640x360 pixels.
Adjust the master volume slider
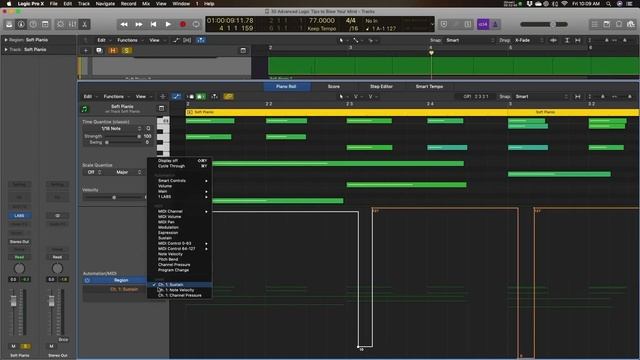coord(544,24)
